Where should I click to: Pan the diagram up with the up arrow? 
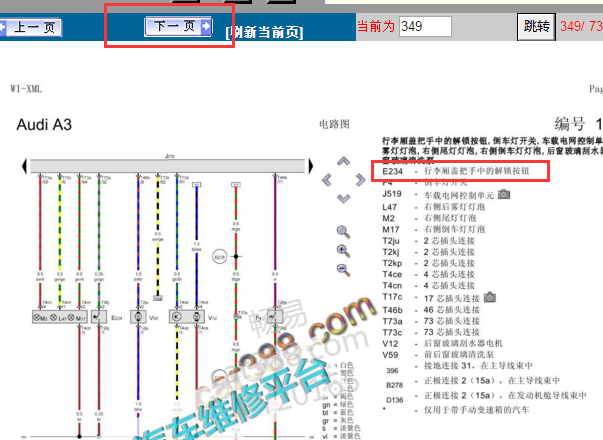coord(343,161)
